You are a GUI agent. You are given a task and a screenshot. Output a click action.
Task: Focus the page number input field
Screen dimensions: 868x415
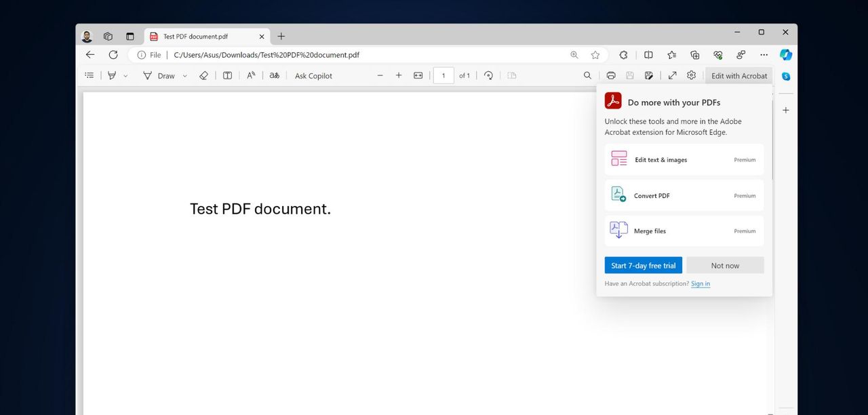(x=443, y=75)
